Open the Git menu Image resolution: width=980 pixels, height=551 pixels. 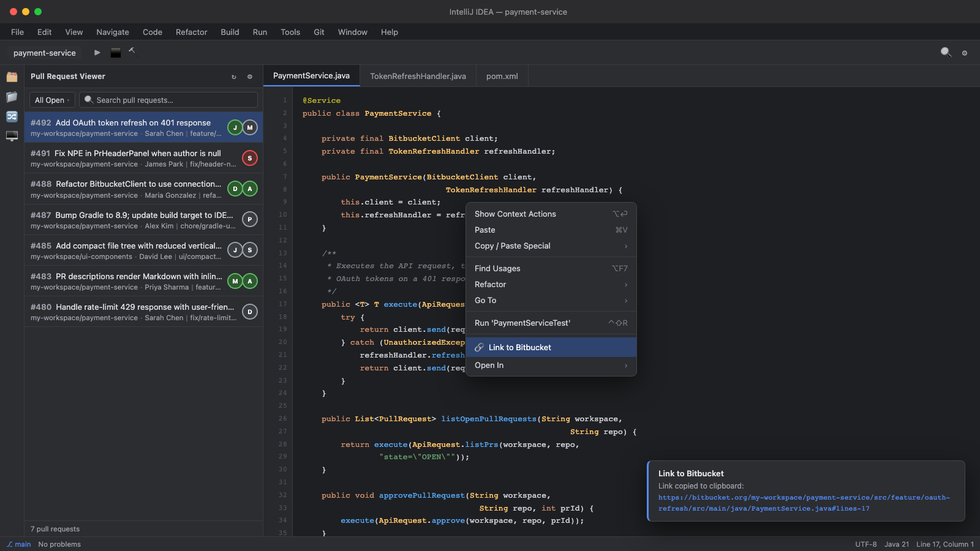[319, 32]
